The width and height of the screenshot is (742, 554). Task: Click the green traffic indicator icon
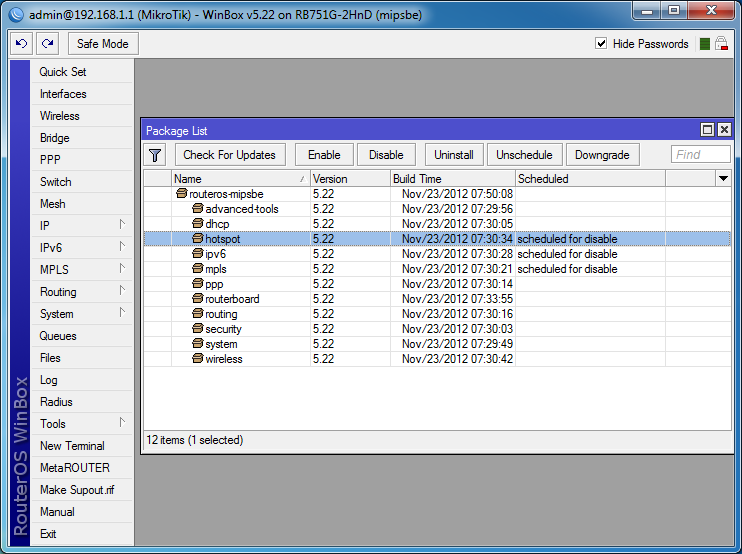[x=705, y=44]
